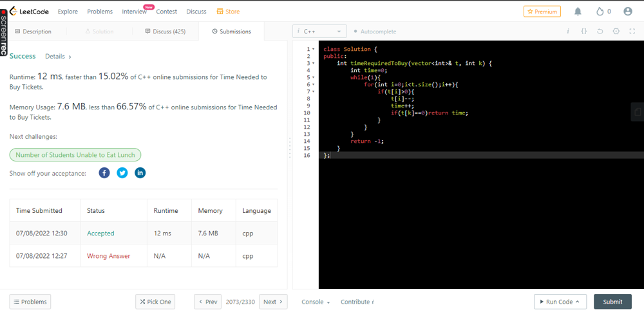644x312 pixels.
Task: Reset code to default with undo icon
Action: 600,31
